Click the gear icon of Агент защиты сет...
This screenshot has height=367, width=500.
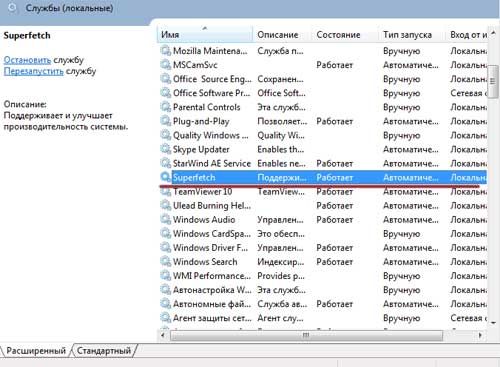pyautogui.click(x=166, y=318)
